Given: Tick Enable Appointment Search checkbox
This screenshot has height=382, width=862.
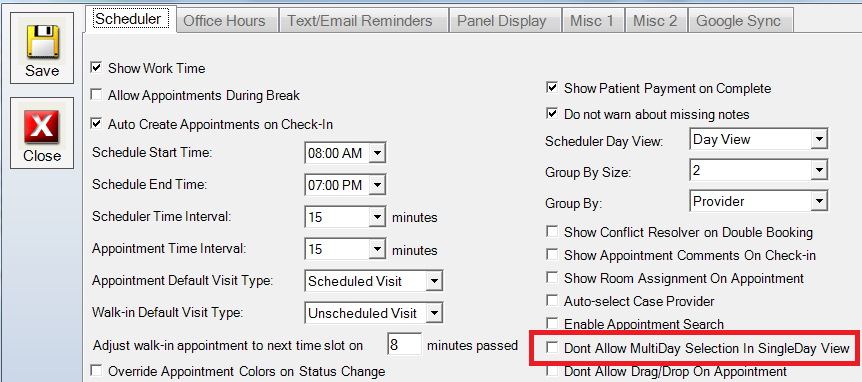Looking at the screenshot, I should (552, 324).
